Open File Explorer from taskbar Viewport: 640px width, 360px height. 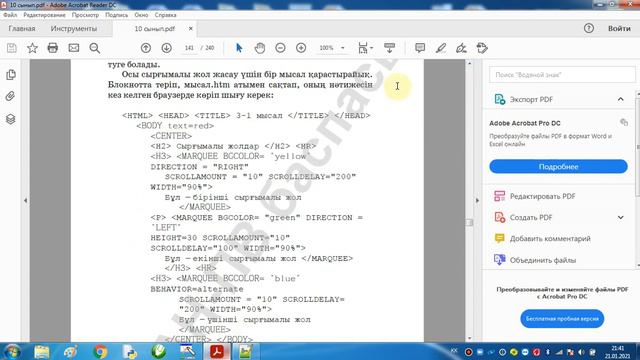click(42, 351)
